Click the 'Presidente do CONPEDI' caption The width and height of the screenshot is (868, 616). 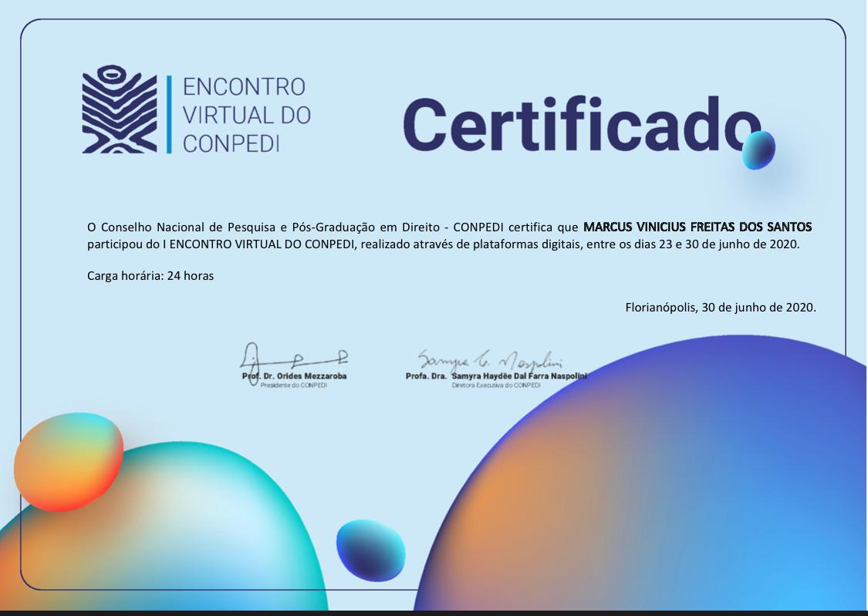pos(293,385)
